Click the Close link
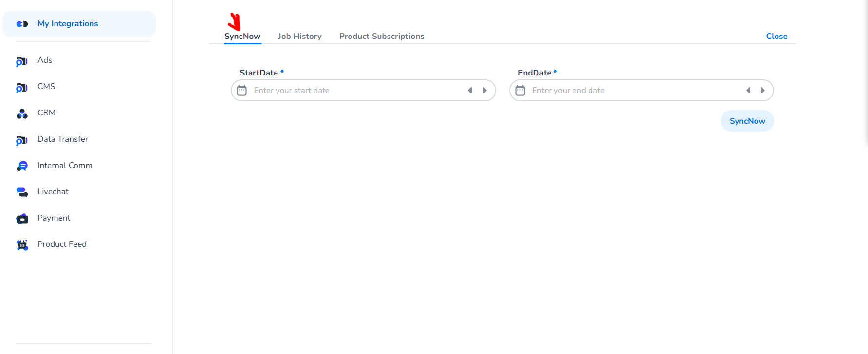The image size is (868, 354). (776, 37)
